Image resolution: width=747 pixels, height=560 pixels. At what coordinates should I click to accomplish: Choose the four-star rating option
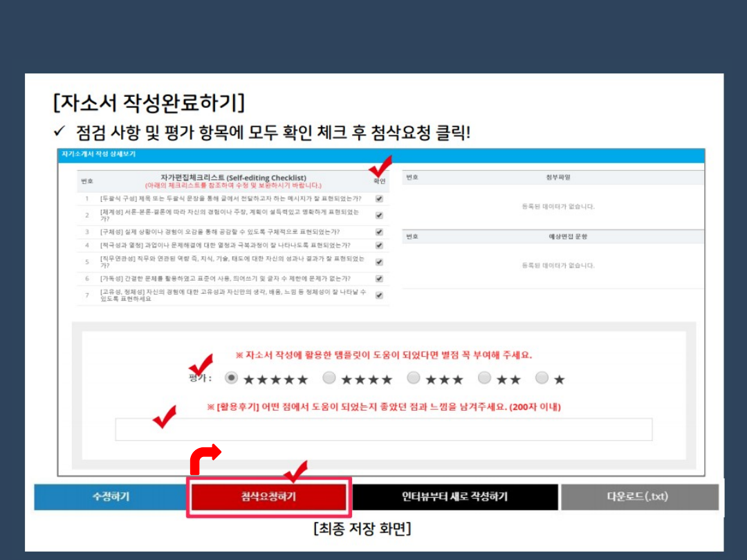coord(329,378)
